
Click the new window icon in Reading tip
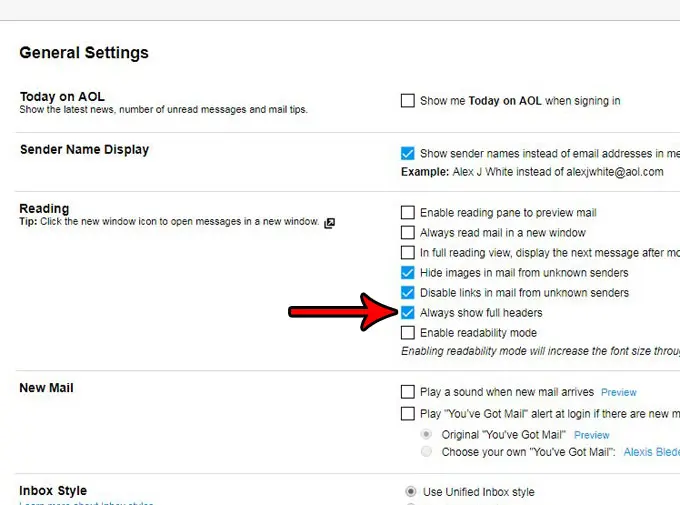330,223
